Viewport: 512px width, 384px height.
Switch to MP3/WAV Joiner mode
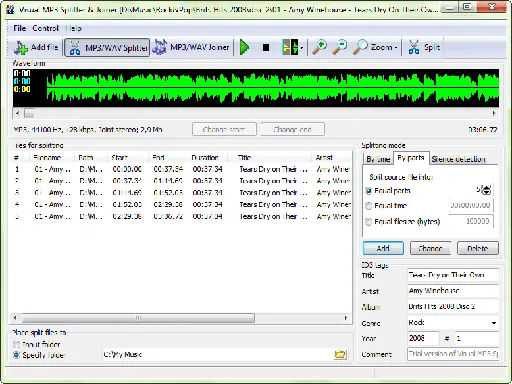click(x=191, y=48)
